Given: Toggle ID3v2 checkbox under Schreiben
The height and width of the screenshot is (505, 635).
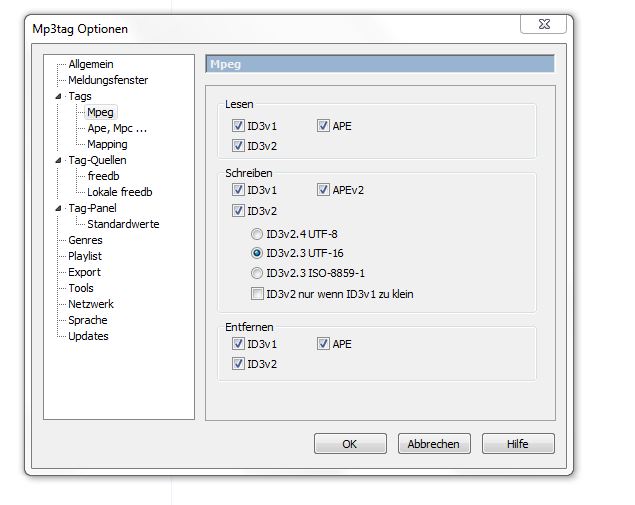Looking at the screenshot, I should [238, 211].
